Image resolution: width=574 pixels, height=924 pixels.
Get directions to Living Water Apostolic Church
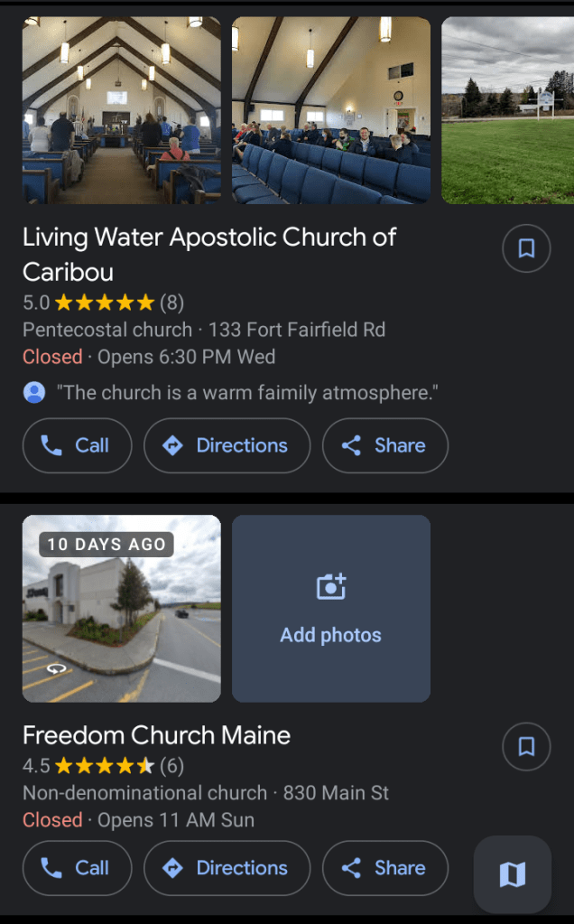tap(227, 445)
